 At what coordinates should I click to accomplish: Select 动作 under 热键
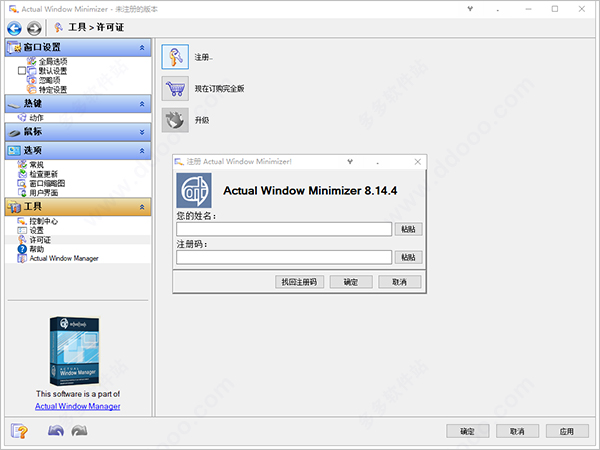pyautogui.click(x=36, y=117)
